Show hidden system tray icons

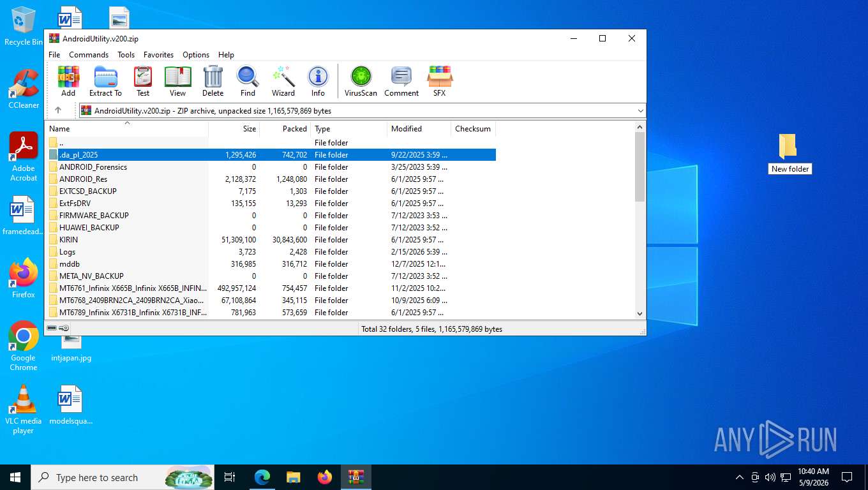click(740, 477)
